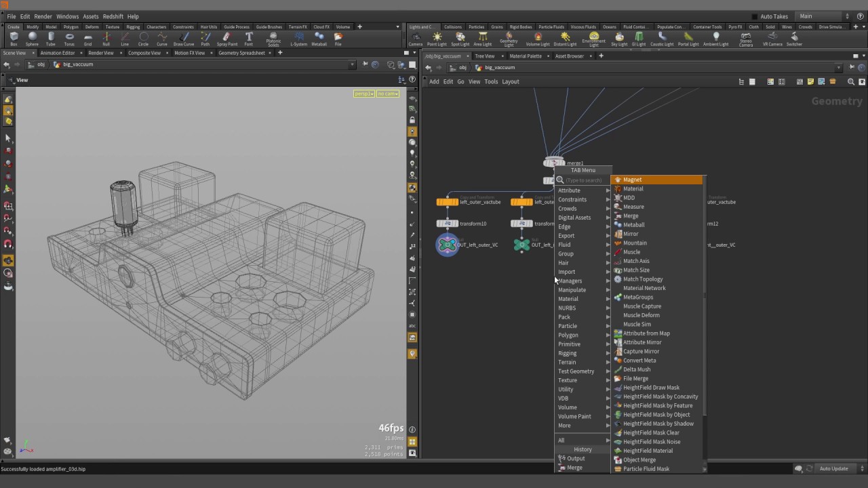Click the TAB menu search field
This screenshot has width=868, height=488.
point(585,180)
